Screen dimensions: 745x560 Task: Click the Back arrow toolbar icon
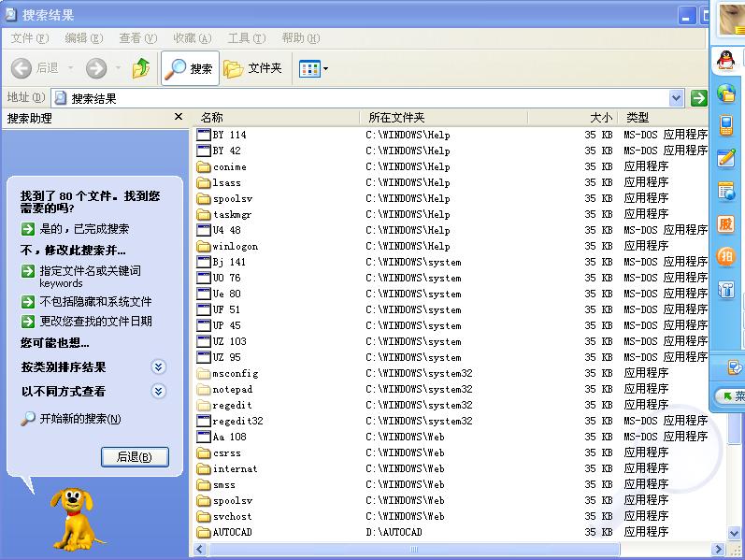pos(21,68)
